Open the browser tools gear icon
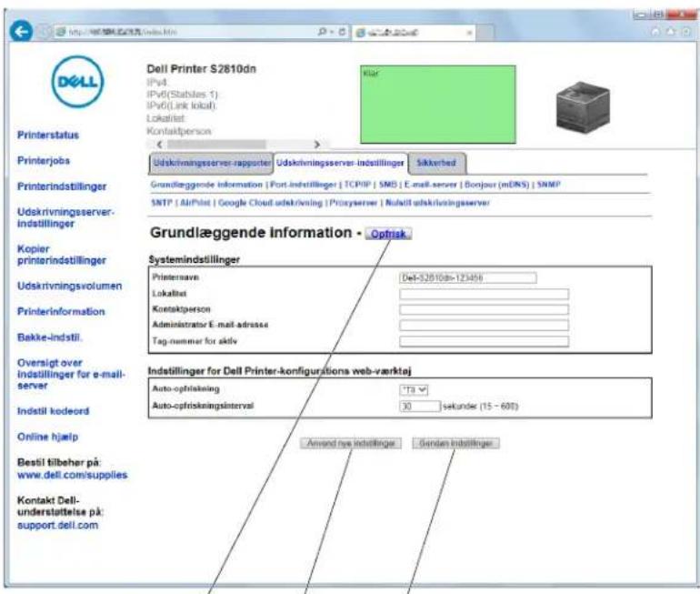This screenshot has width=700, height=594. [x=685, y=32]
